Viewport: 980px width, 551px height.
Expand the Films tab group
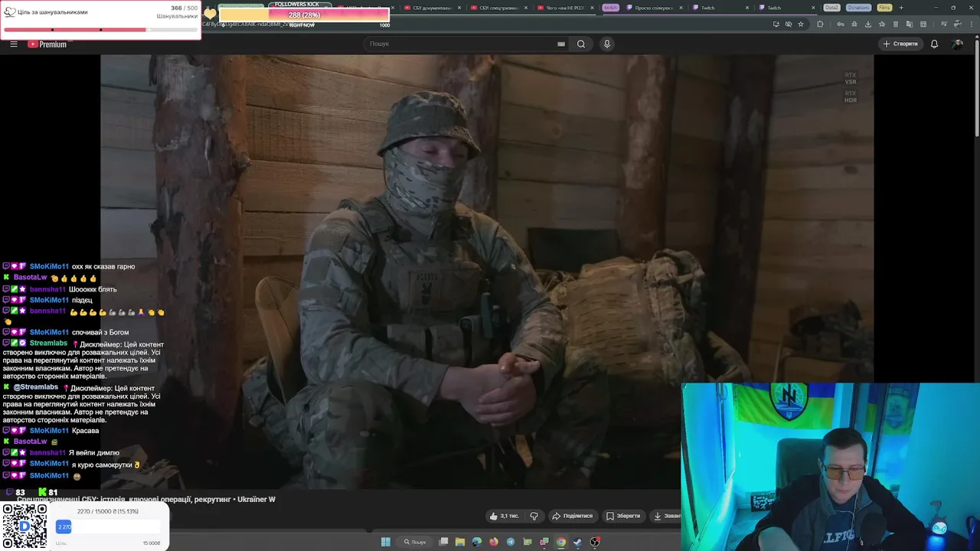884,8
